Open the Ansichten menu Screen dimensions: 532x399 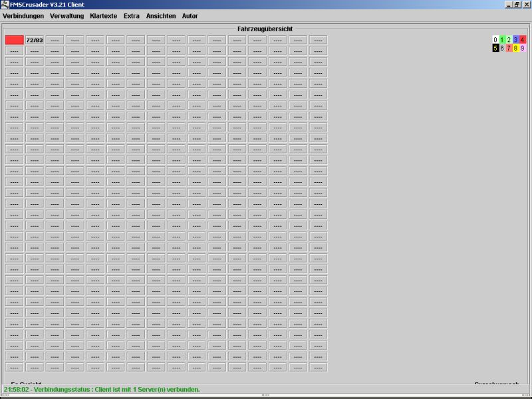tap(162, 15)
